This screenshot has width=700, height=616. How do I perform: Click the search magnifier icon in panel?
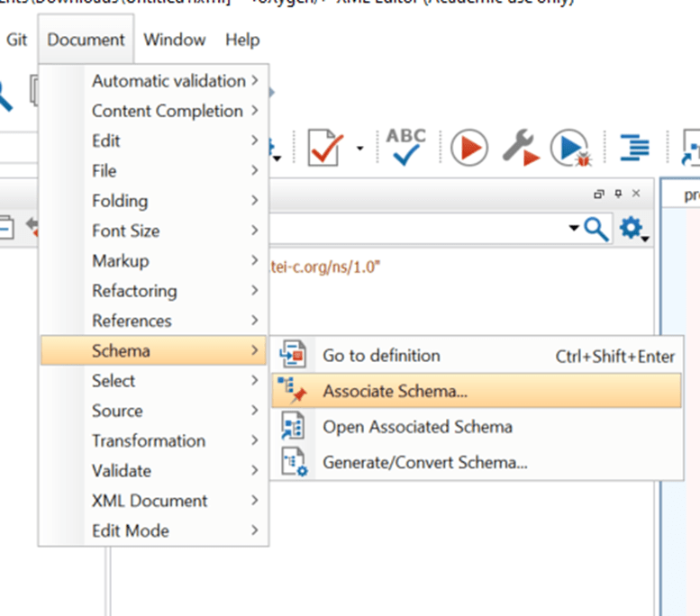pyautogui.click(x=596, y=229)
